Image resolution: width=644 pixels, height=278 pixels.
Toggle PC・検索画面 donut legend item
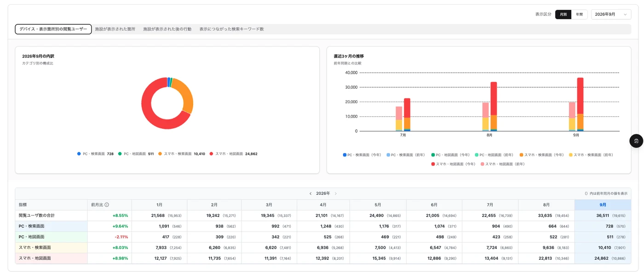[95, 154]
